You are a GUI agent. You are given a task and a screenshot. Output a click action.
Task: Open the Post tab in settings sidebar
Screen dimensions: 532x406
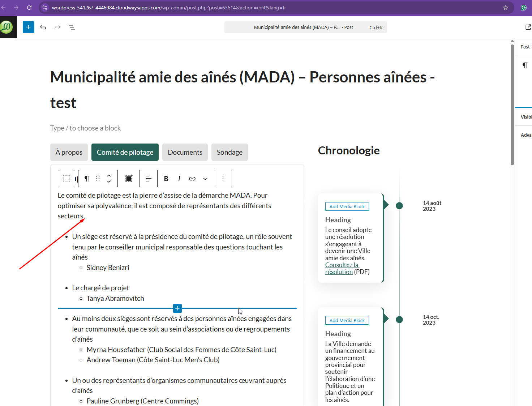coord(525,47)
